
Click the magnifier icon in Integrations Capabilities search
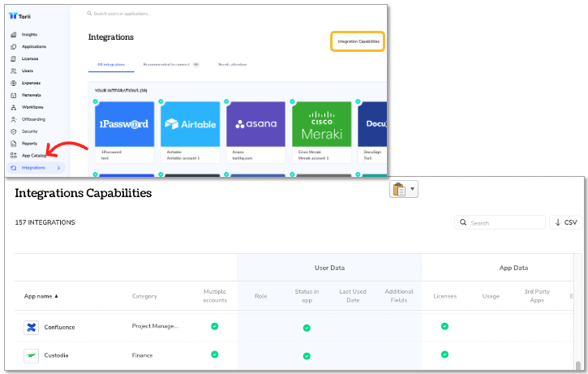point(463,222)
